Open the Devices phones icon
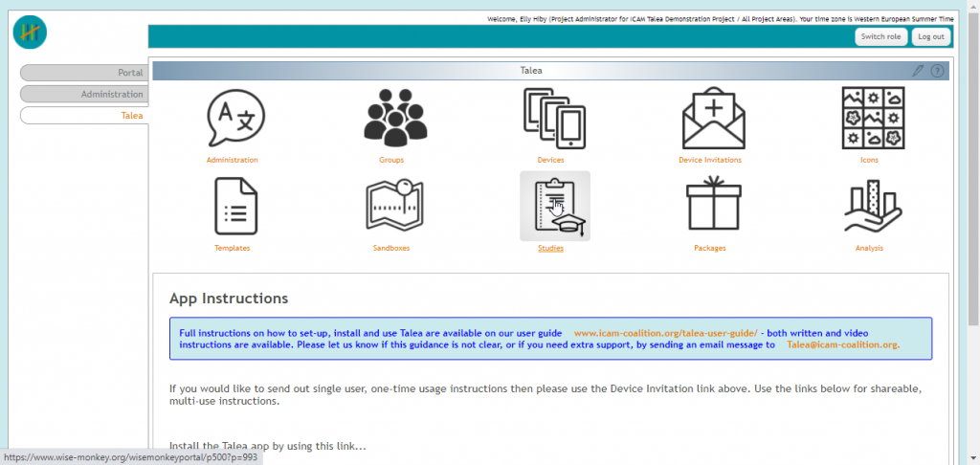The image size is (980, 465). 554,118
